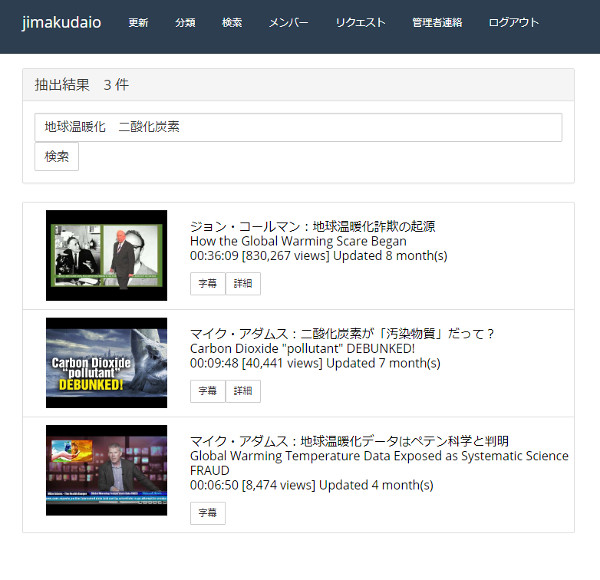This screenshot has width=600, height=580.
Task: Open the 更新 menu item
Action: [x=138, y=23]
